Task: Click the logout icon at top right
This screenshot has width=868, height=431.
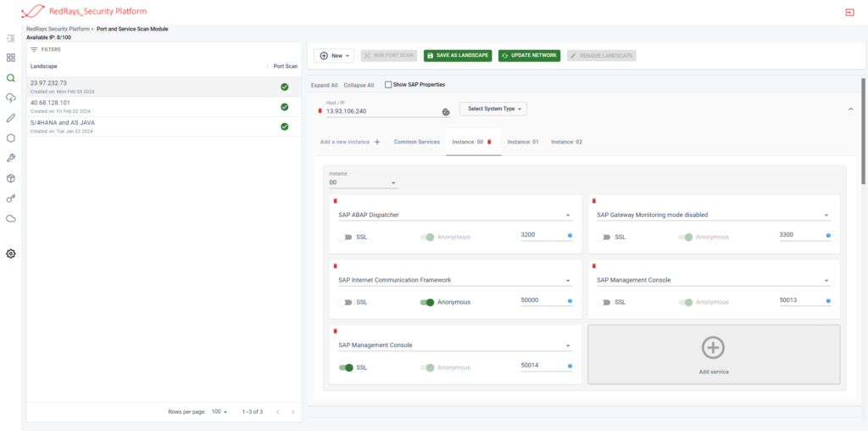Action: [849, 12]
